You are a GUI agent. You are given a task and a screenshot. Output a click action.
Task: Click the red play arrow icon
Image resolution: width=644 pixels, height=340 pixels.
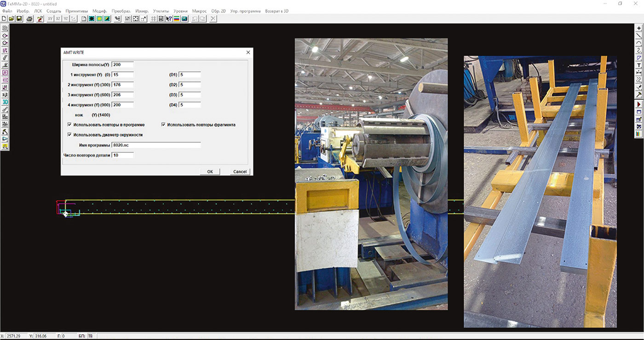pos(639,105)
